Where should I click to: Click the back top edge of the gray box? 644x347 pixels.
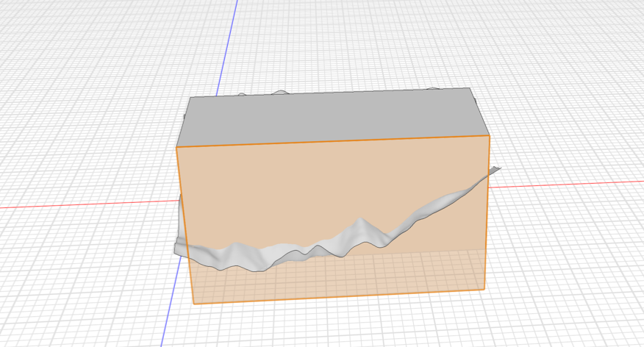coord(331,93)
